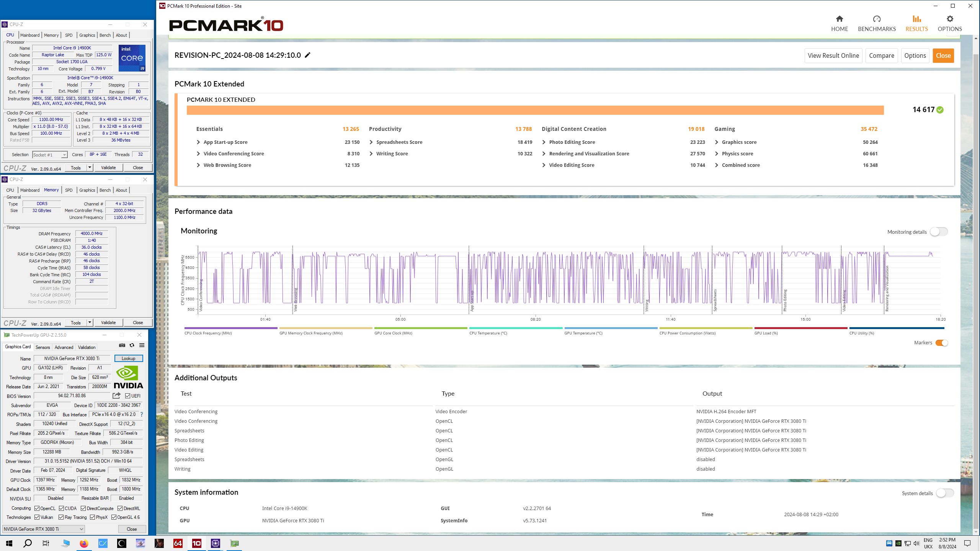Viewport: 980px width, 551px height.
Task: Open the Advanced tab in GPU-Z
Action: point(64,347)
